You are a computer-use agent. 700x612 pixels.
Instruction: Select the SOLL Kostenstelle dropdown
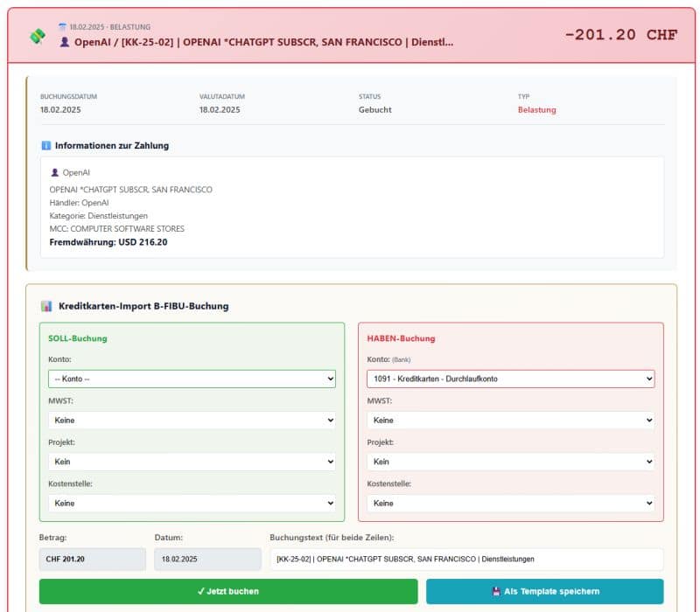(192, 504)
